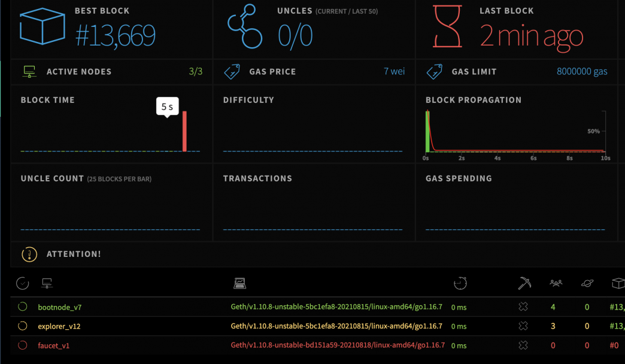Viewport: 625px width, 364px height.
Task: Click the Gas Price tag icon
Action: pos(232,72)
